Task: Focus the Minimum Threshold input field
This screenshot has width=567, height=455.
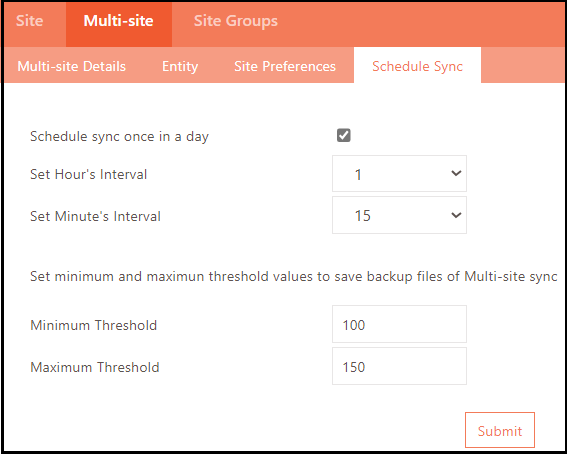Action: point(399,324)
